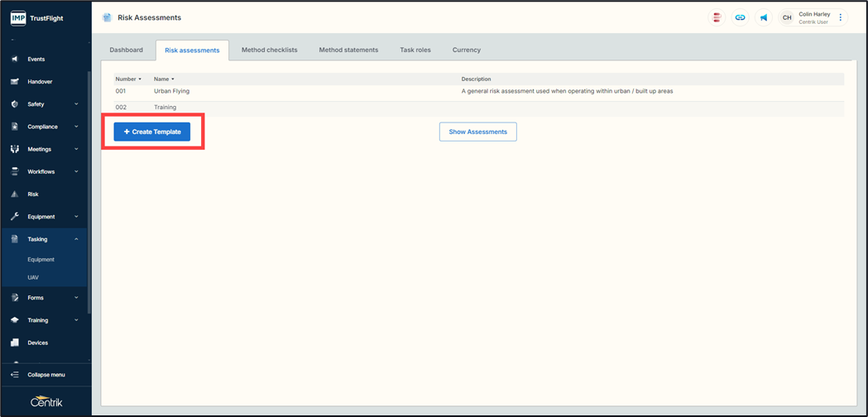Open Events from the sidebar
Screen dimensions: 868x417
click(36, 60)
